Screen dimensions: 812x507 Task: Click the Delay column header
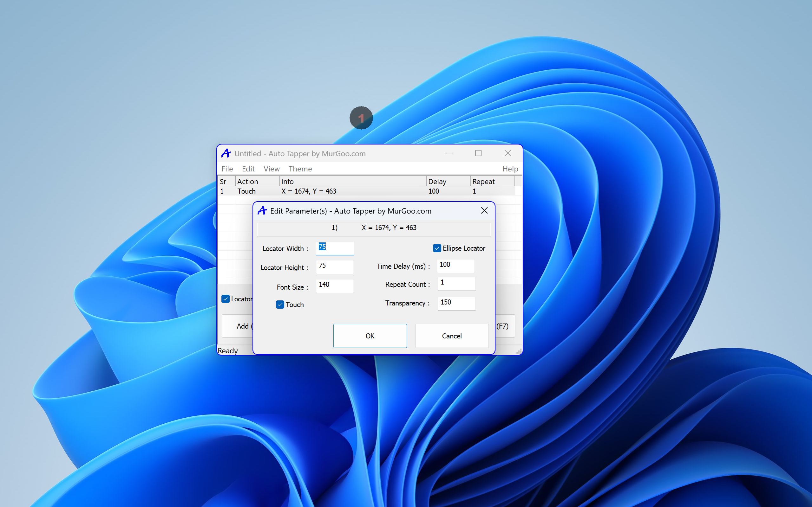pyautogui.click(x=437, y=181)
